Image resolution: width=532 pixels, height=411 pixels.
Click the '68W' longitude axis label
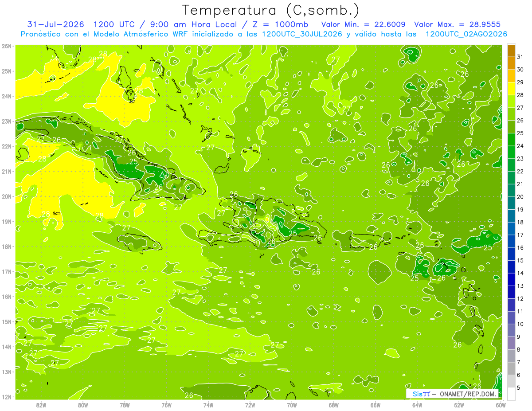click(334, 405)
